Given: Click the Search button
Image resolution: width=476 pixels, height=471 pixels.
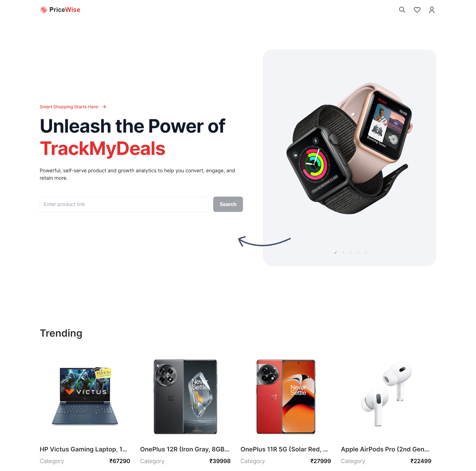Looking at the screenshot, I should coord(228,204).
